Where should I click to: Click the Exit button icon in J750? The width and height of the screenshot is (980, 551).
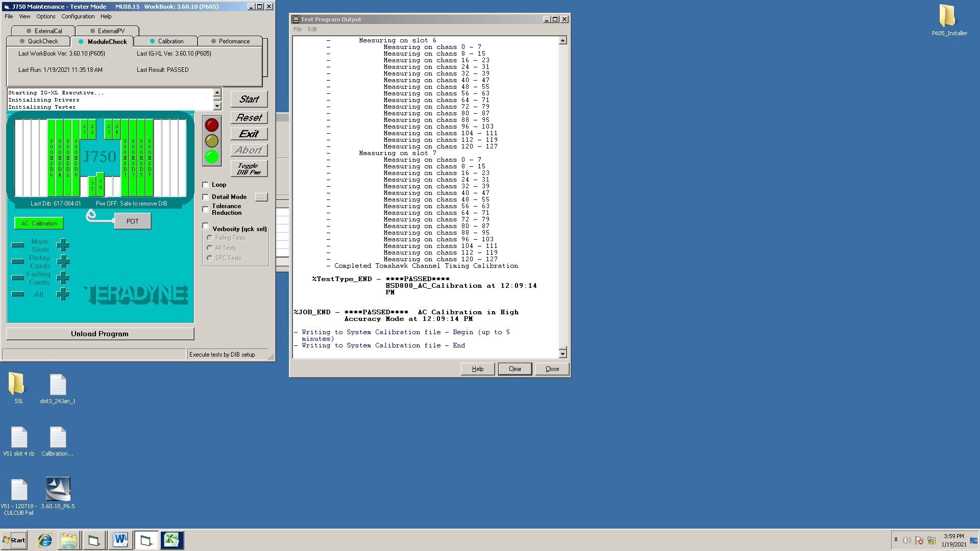[249, 133]
